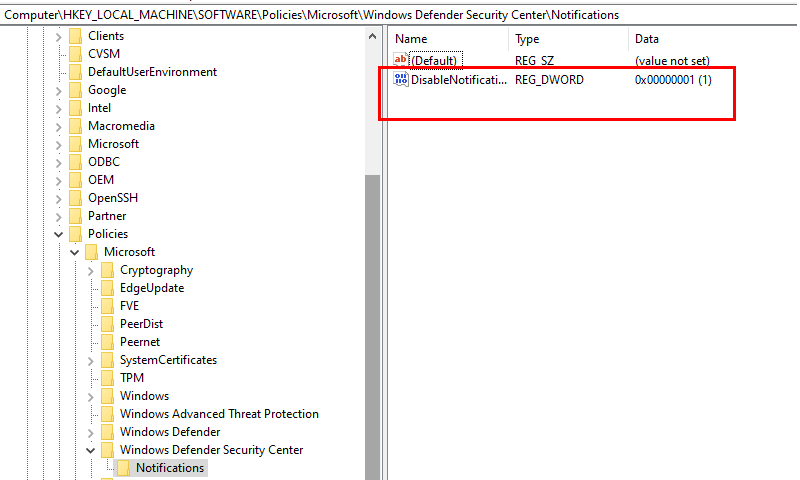Click the REG_SZ type cell

coord(534,61)
